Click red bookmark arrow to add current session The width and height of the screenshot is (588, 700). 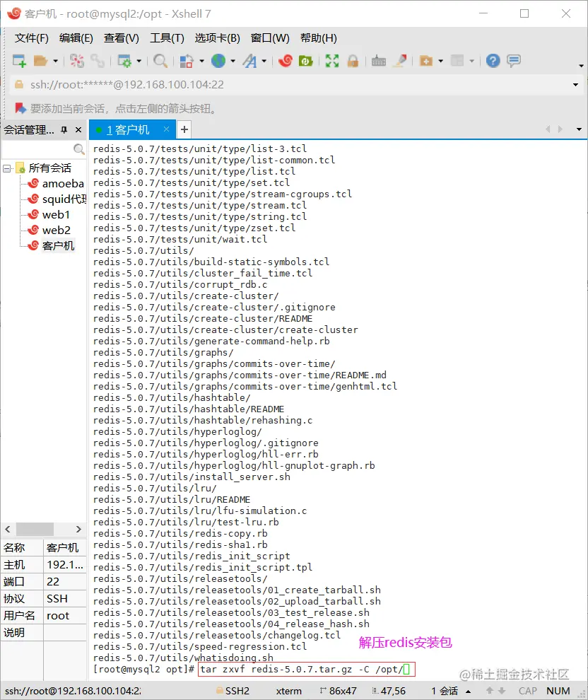tap(20, 108)
